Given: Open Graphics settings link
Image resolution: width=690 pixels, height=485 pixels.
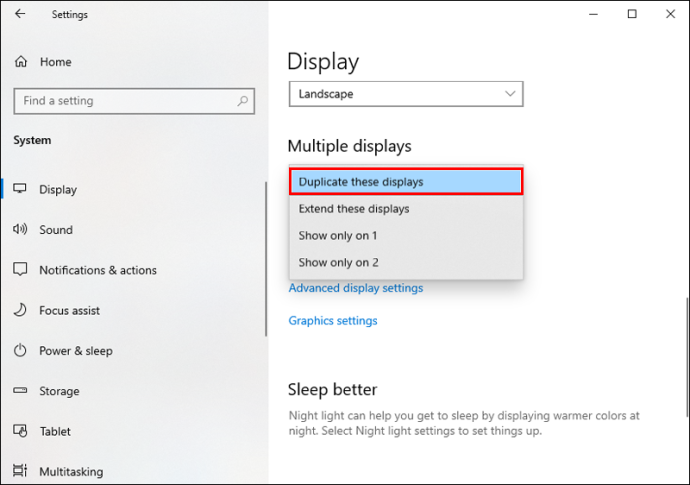Looking at the screenshot, I should (x=333, y=320).
